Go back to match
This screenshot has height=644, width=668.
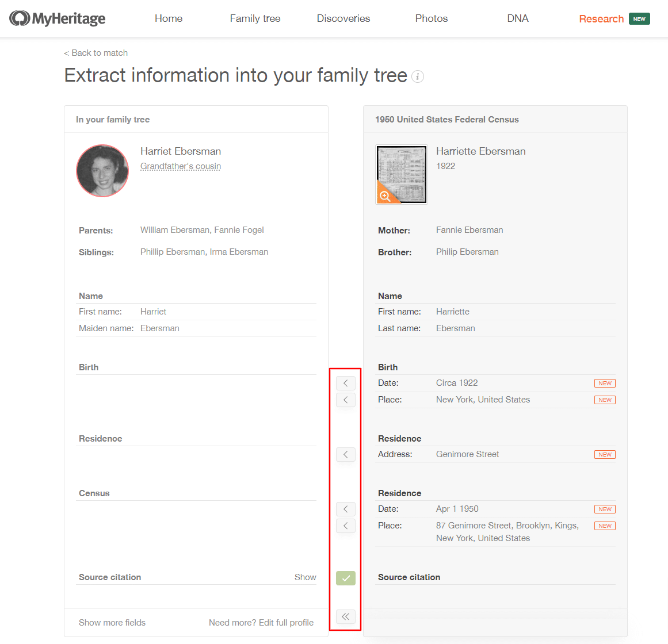point(96,53)
